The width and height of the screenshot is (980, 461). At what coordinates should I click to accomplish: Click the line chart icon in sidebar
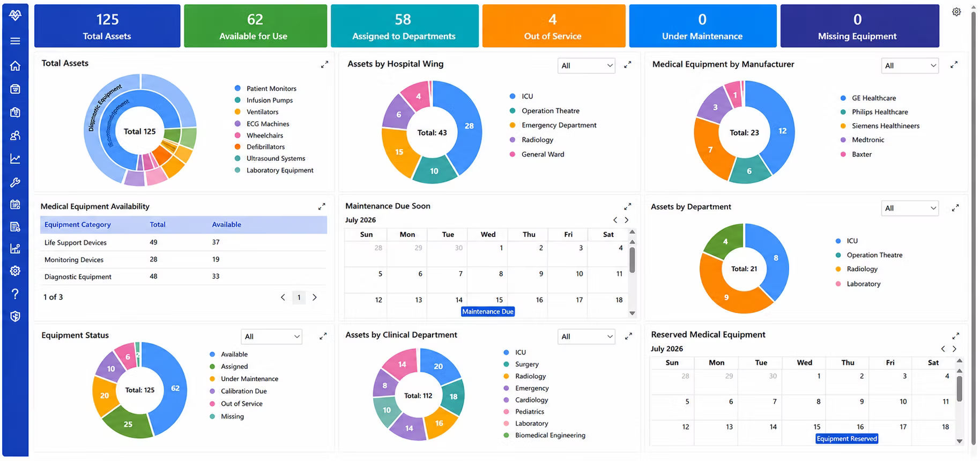[x=15, y=159]
